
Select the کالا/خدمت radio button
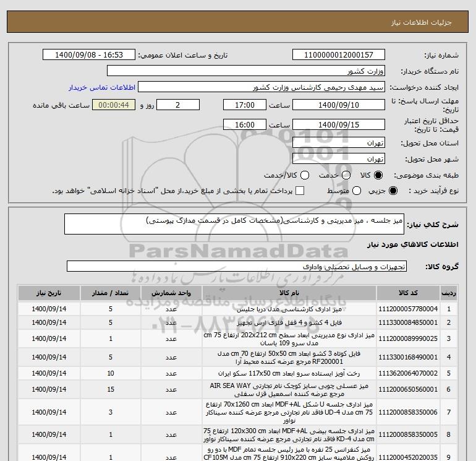305,175
